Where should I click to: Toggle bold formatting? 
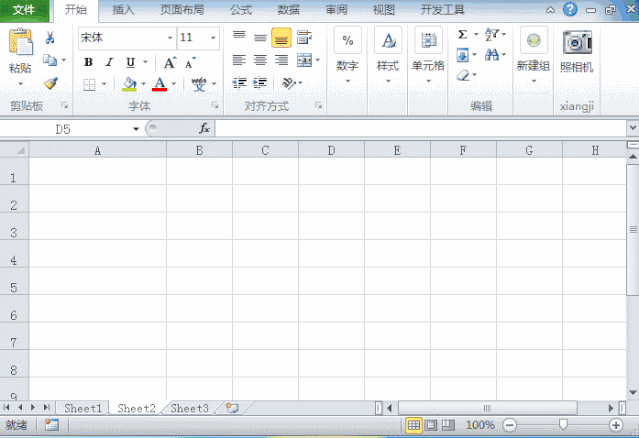point(88,62)
